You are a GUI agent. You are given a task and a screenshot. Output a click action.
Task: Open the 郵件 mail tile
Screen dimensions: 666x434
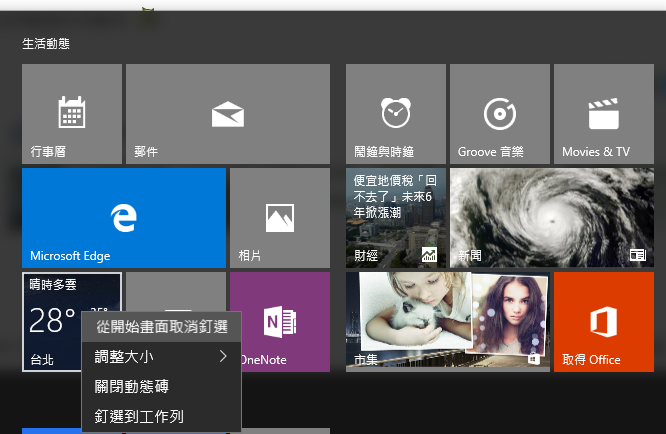click(228, 114)
